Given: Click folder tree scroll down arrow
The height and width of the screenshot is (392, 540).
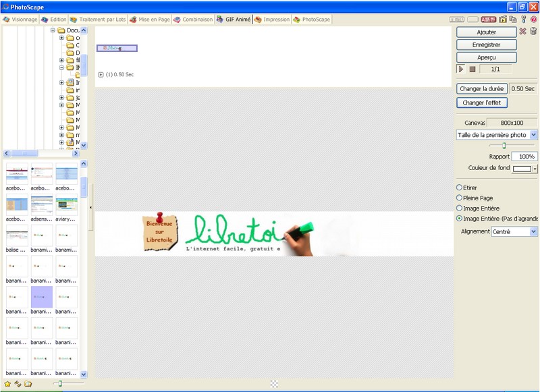Looking at the screenshot, I should point(84,145).
